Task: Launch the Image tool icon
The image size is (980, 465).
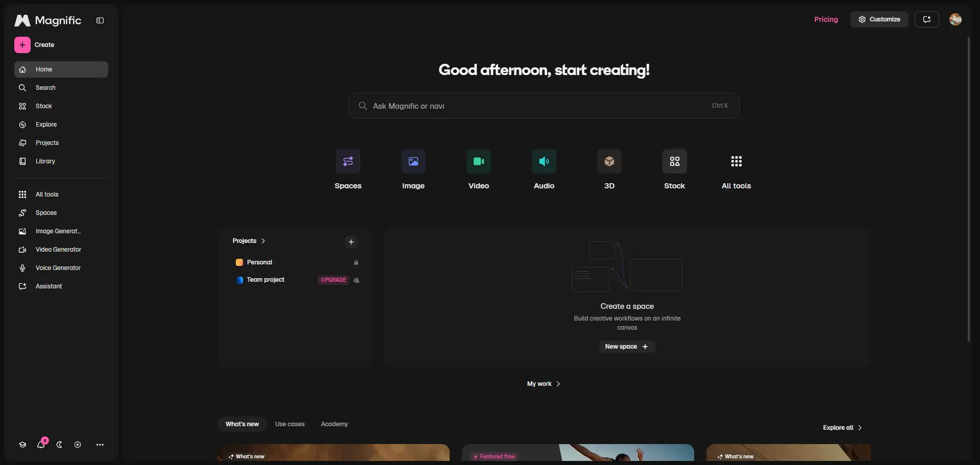Action: click(413, 161)
